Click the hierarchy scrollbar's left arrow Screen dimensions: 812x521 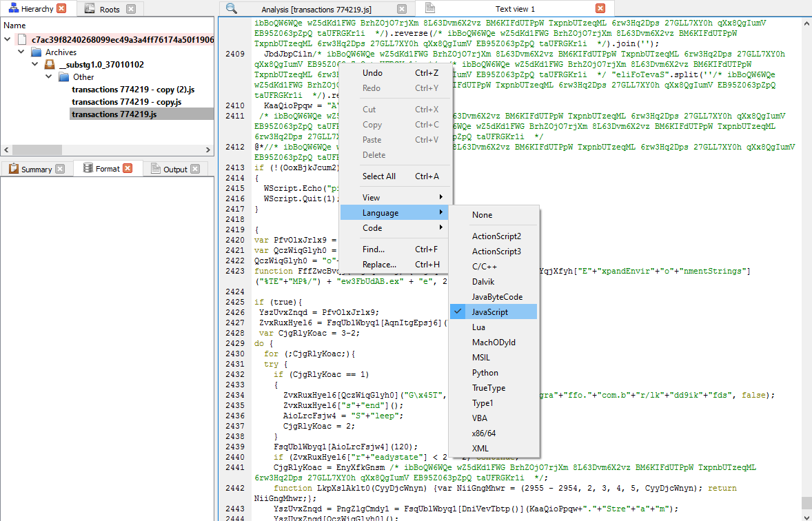tap(6, 150)
